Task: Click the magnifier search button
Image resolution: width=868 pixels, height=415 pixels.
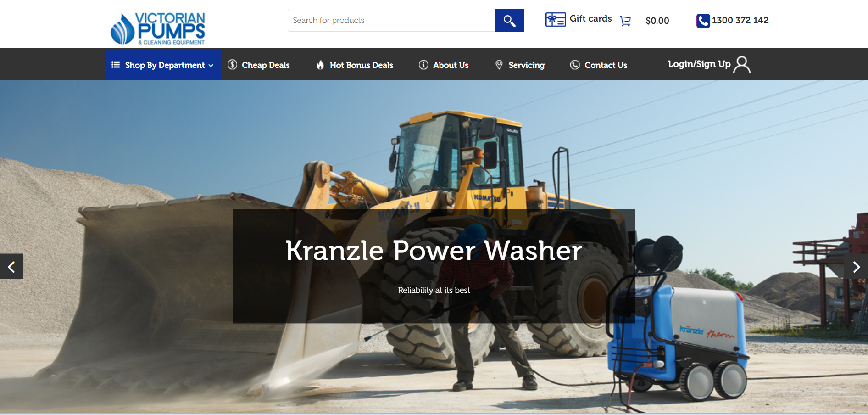Action: [509, 20]
